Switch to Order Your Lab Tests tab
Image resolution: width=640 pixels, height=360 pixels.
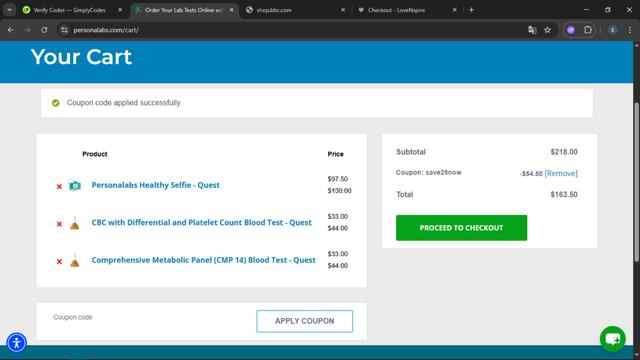[184, 10]
